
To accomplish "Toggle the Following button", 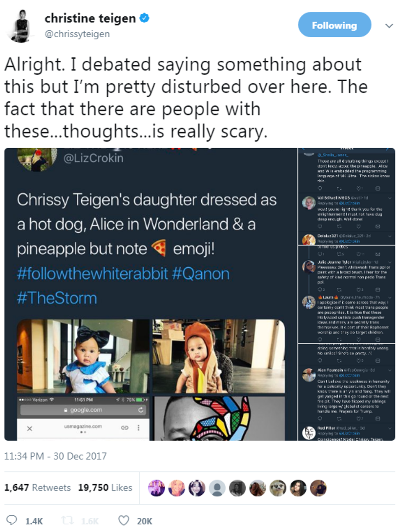I will pos(334,26).
